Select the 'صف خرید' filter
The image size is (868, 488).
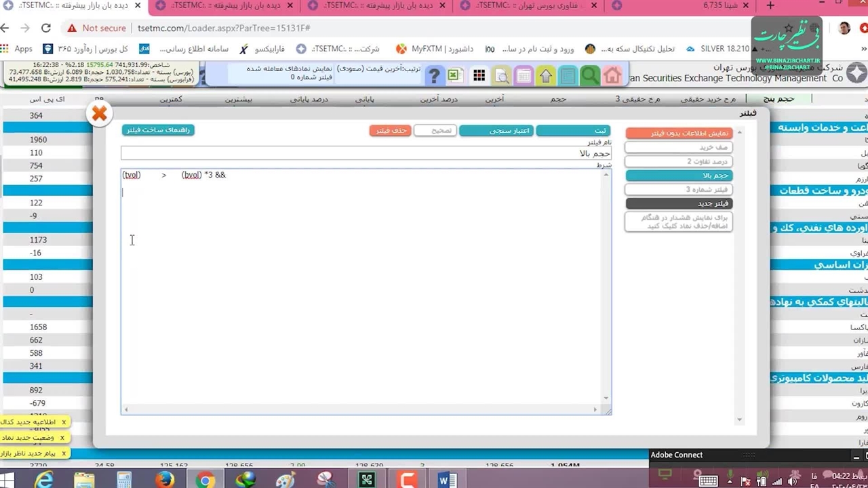click(x=678, y=147)
